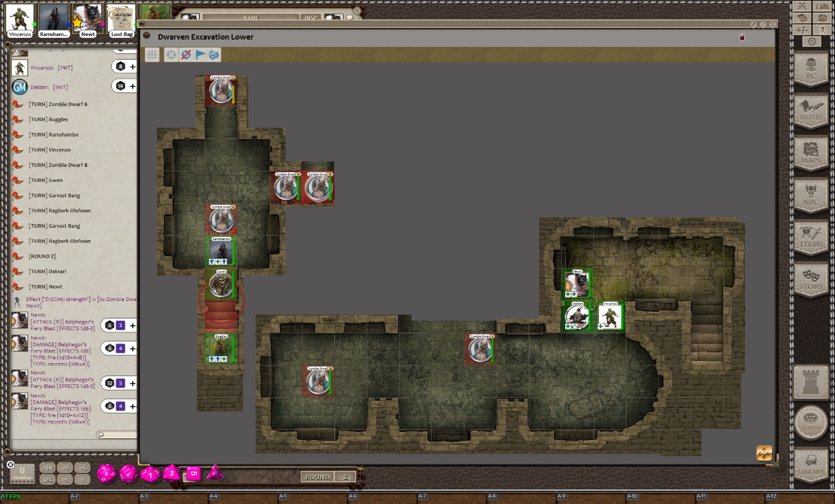Click the round number 2 field

(345, 477)
